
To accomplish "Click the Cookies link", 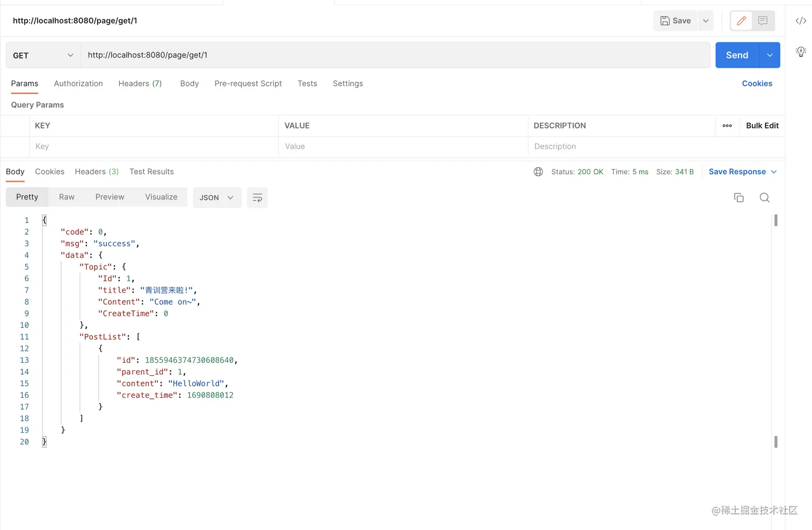I will tap(757, 84).
